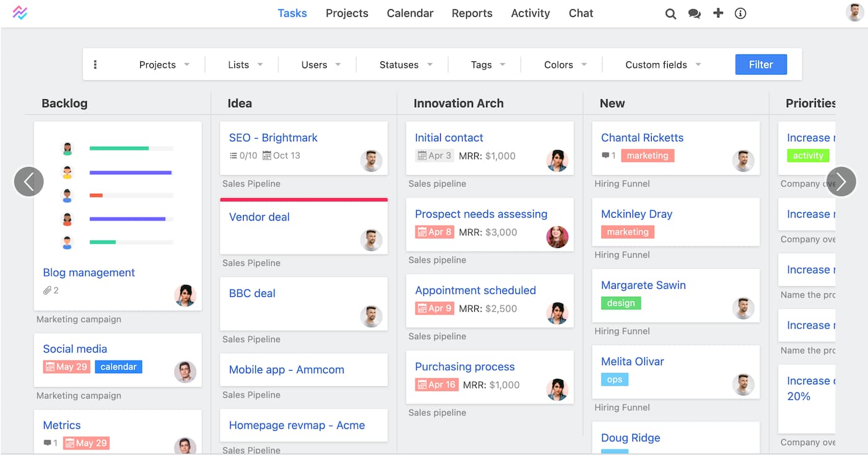
Task: Open the Prospect needs assessing task
Action: coord(481,214)
